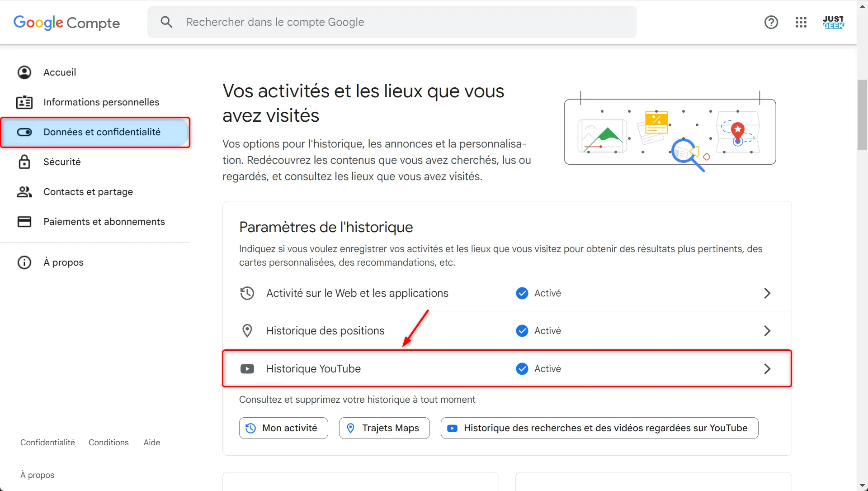Click the scrollbar down arrow

pyautogui.click(x=863, y=486)
